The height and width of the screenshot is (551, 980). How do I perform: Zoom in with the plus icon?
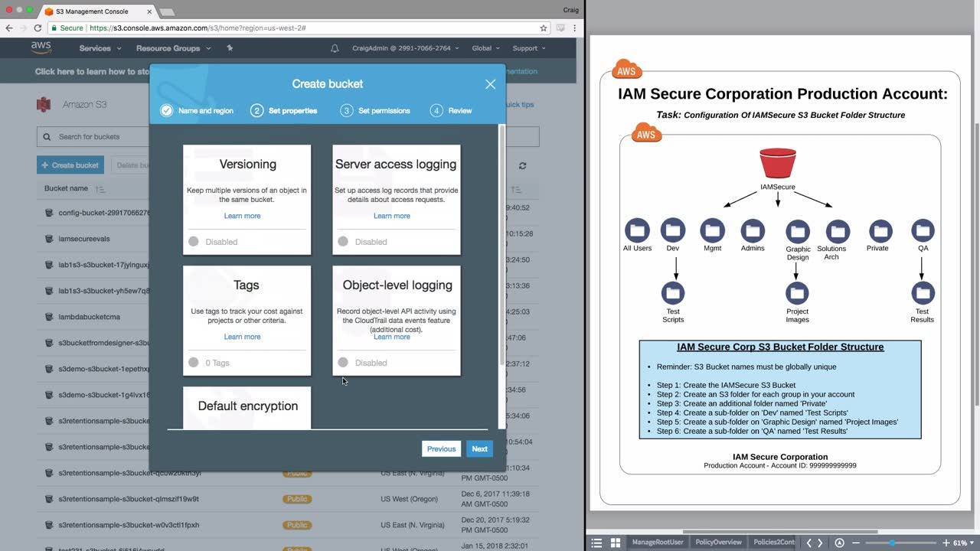[946, 543]
